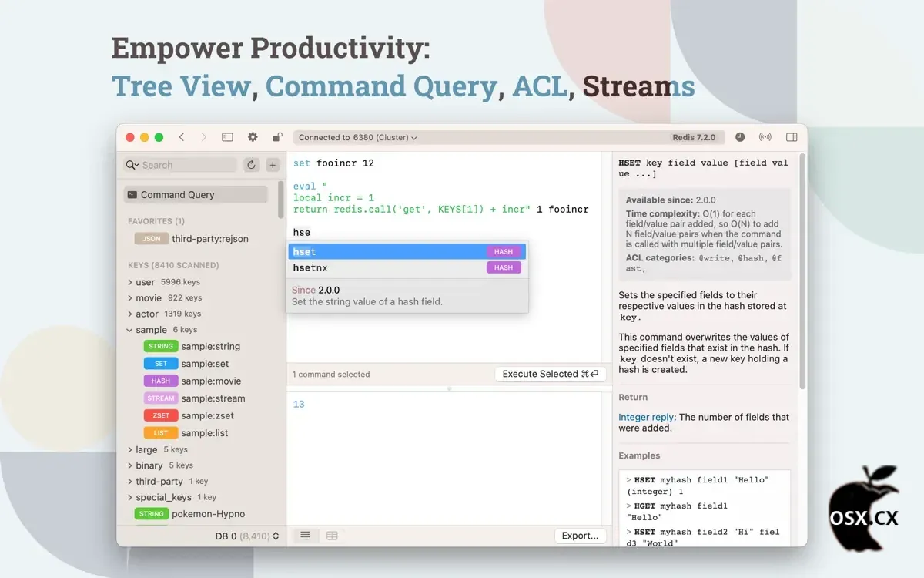Select the sample:set key
The image size is (924, 578).
(x=205, y=364)
